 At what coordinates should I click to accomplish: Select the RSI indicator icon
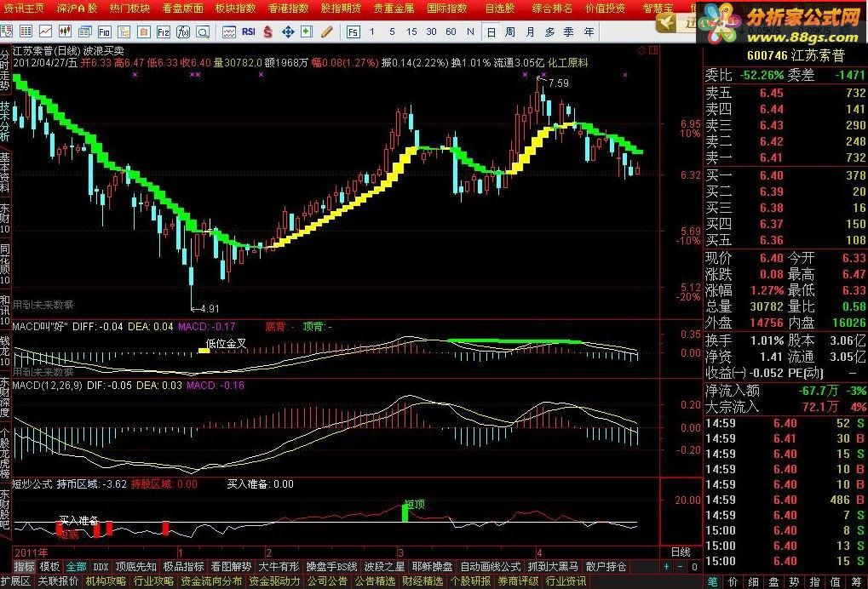(249, 31)
